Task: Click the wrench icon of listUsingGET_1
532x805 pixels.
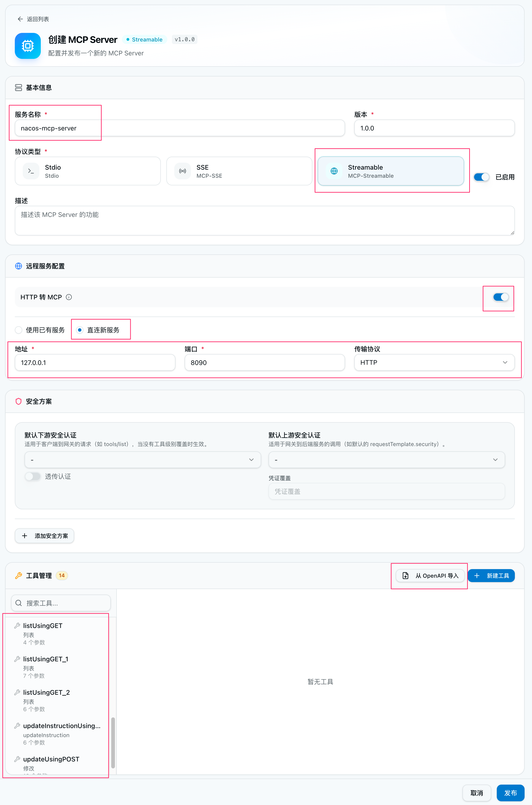Action: (x=17, y=659)
